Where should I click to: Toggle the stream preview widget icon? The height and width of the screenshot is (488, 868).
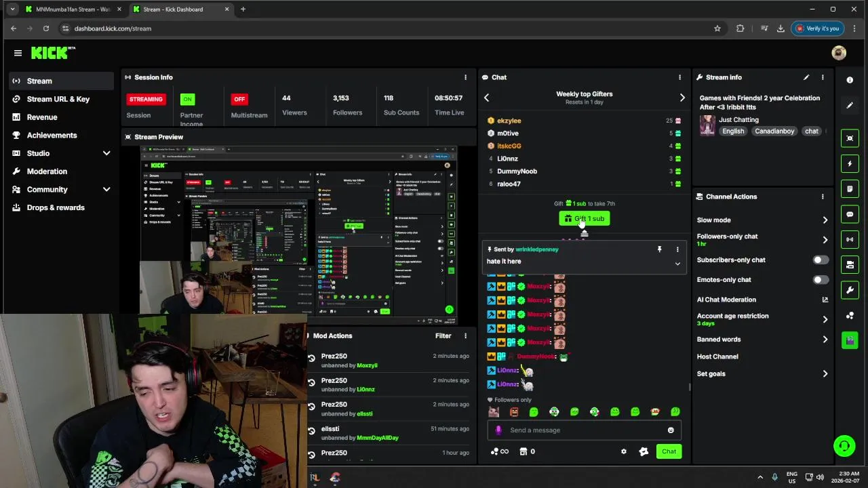coord(850,138)
